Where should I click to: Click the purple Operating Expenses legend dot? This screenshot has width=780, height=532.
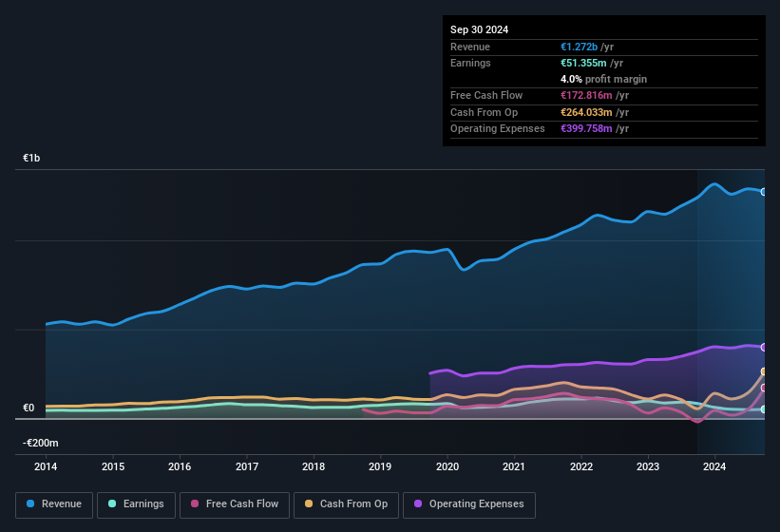point(420,503)
